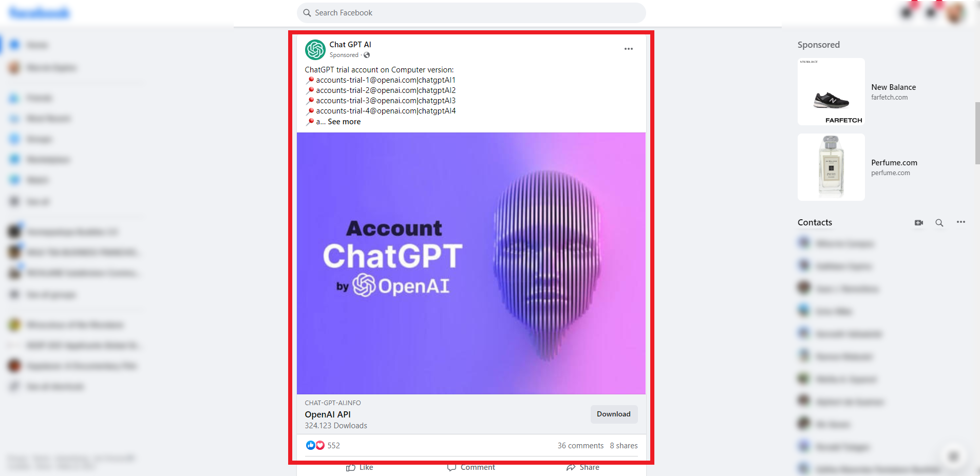Comment on the ChatGPT post

pos(470,467)
